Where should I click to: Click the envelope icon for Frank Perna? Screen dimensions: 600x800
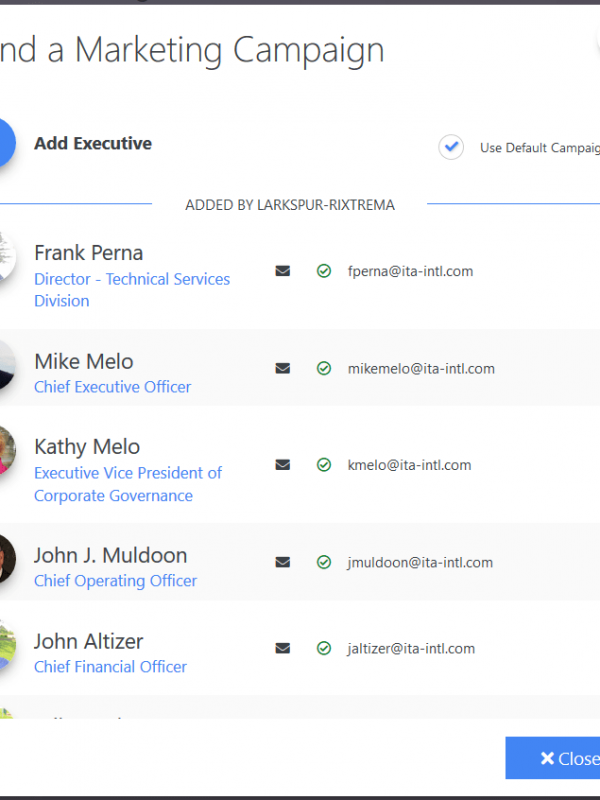pos(282,271)
